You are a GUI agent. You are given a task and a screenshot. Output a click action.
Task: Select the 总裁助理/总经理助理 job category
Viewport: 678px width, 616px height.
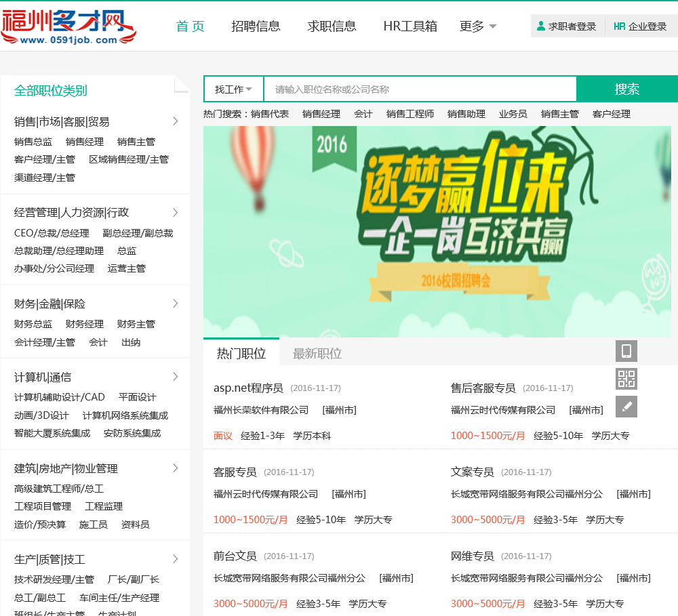59,251
